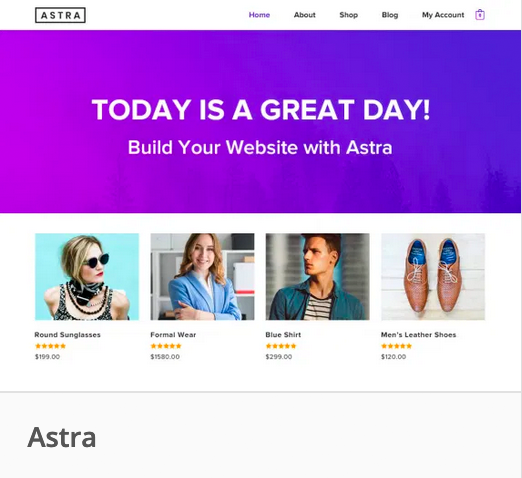Open the shopping cart bag icon
522x478 pixels.
pyautogui.click(x=480, y=15)
